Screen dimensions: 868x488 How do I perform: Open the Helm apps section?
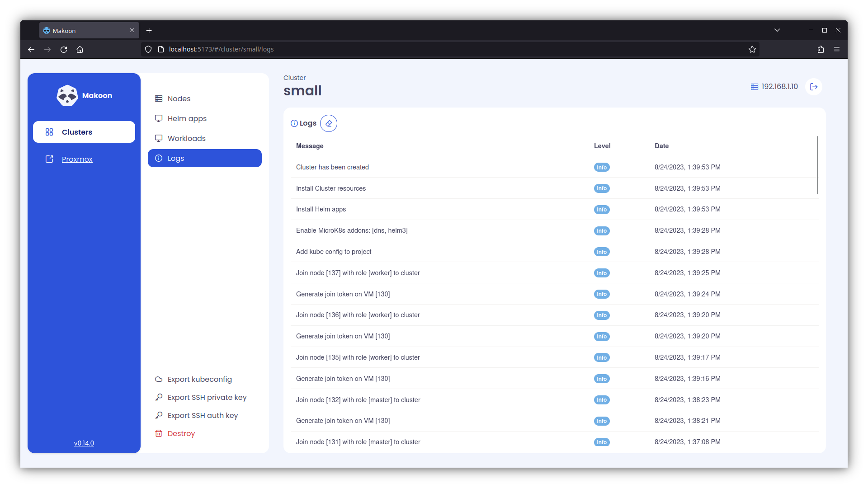point(187,118)
